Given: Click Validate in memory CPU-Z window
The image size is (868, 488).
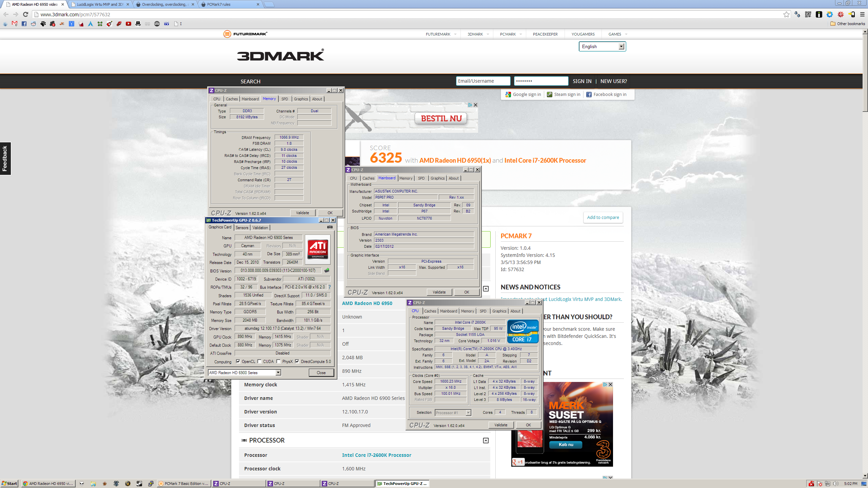Looking at the screenshot, I should [302, 213].
